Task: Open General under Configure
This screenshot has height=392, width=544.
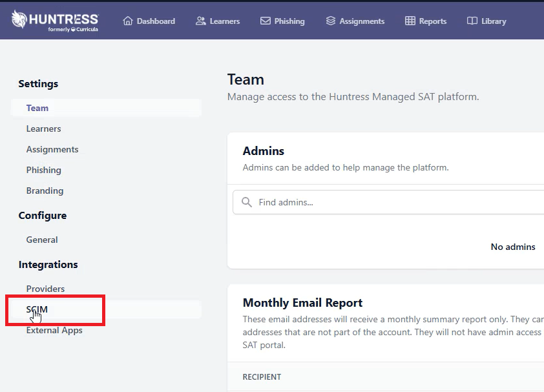Action: point(42,240)
